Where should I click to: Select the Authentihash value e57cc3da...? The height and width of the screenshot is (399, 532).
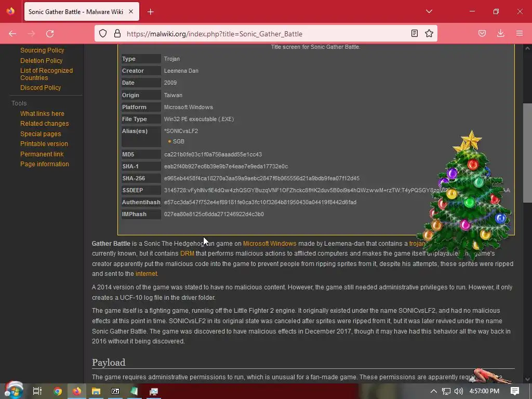point(260,202)
